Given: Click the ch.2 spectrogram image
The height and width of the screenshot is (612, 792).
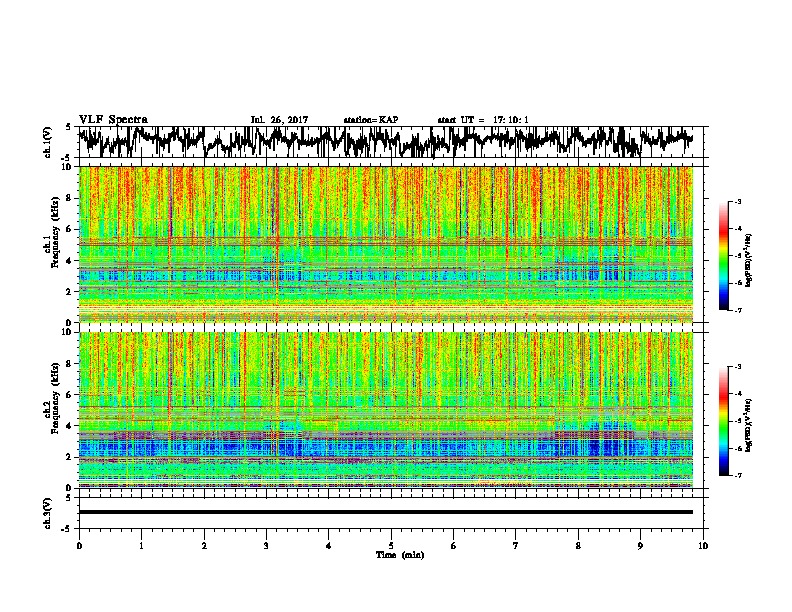Looking at the screenshot, I should 385,410.
